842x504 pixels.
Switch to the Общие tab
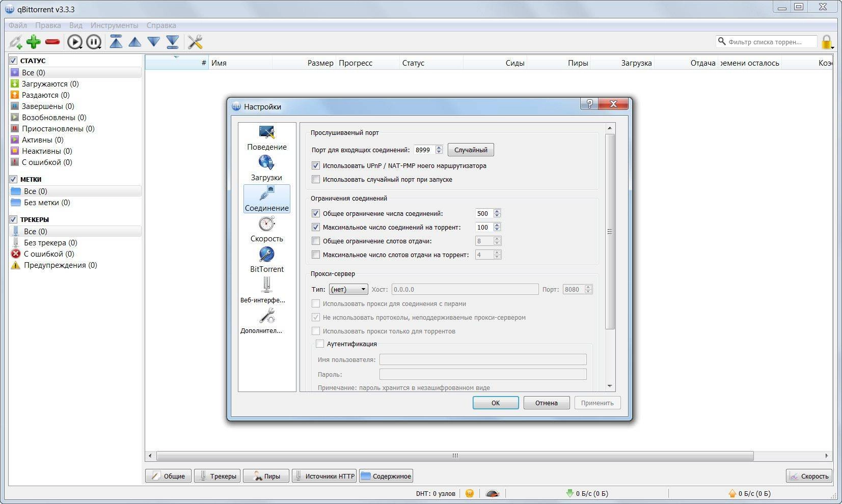tap(168, 476)
